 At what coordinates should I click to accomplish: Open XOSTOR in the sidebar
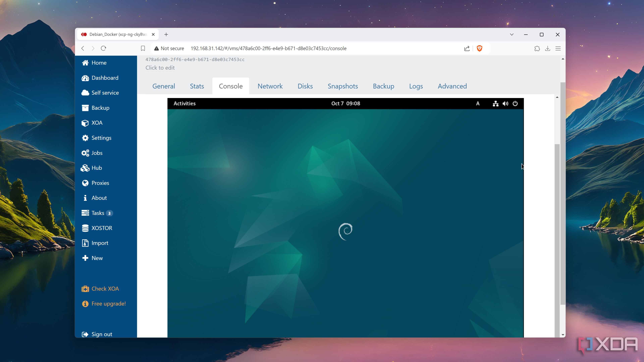click(x=101, y=228)
